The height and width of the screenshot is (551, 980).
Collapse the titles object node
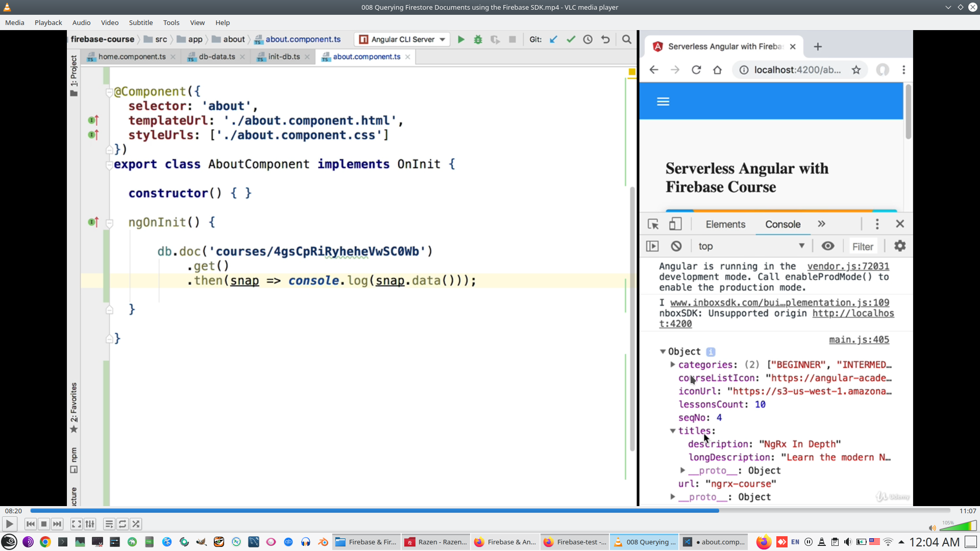(x=673, y=431)
